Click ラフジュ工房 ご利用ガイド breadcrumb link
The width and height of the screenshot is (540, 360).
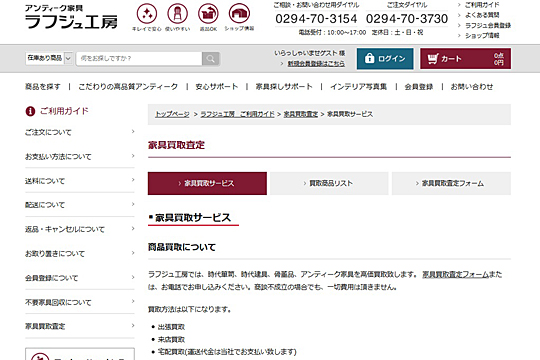(237, 114)
